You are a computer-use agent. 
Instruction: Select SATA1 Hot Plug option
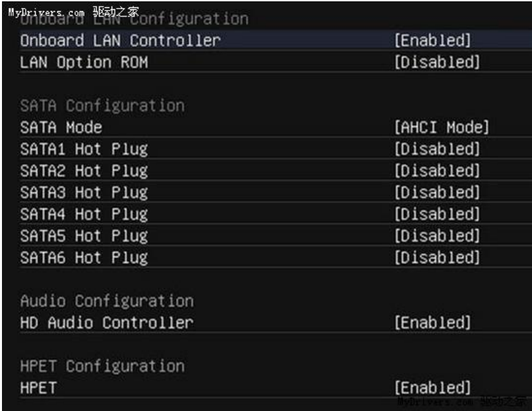[84, 149]
